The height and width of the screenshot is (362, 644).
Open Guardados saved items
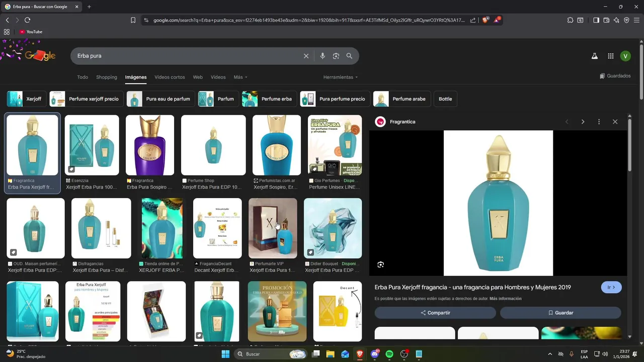click(615, 76)
